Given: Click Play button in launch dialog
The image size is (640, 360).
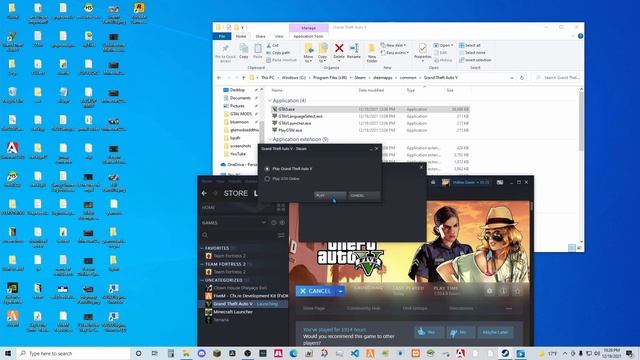Looking at the screenshot, I should coord(330,196).
